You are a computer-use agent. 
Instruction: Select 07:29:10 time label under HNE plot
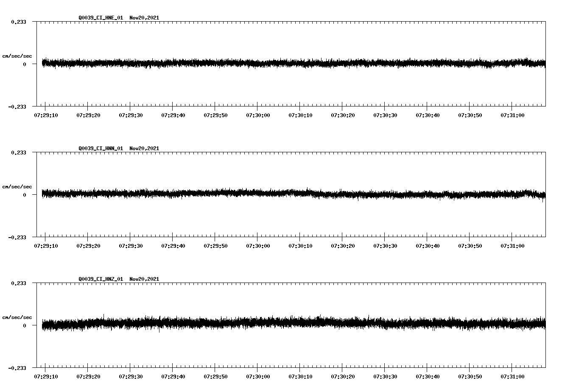[x=46, y=115]
